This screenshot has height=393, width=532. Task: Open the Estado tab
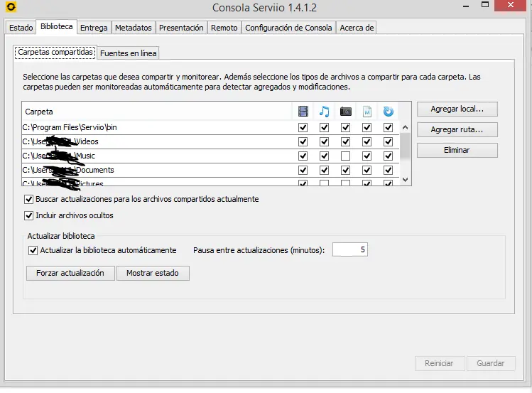pyautogui.click(x=21, y=28)
